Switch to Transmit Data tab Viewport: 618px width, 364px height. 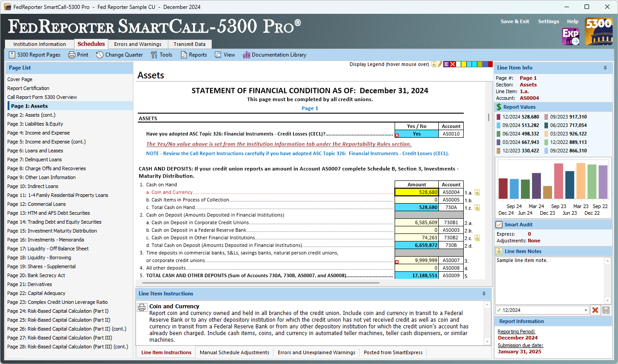coord(190,44)
